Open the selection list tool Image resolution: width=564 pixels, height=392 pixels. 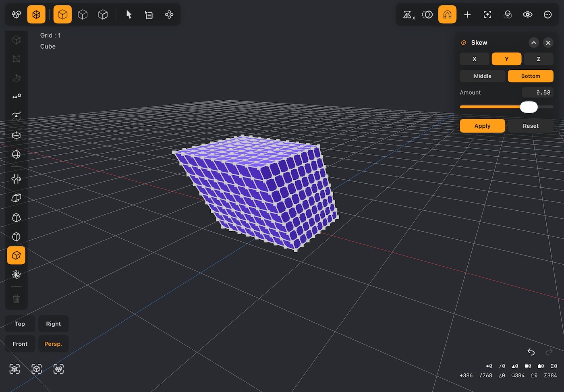pos(149,15)
